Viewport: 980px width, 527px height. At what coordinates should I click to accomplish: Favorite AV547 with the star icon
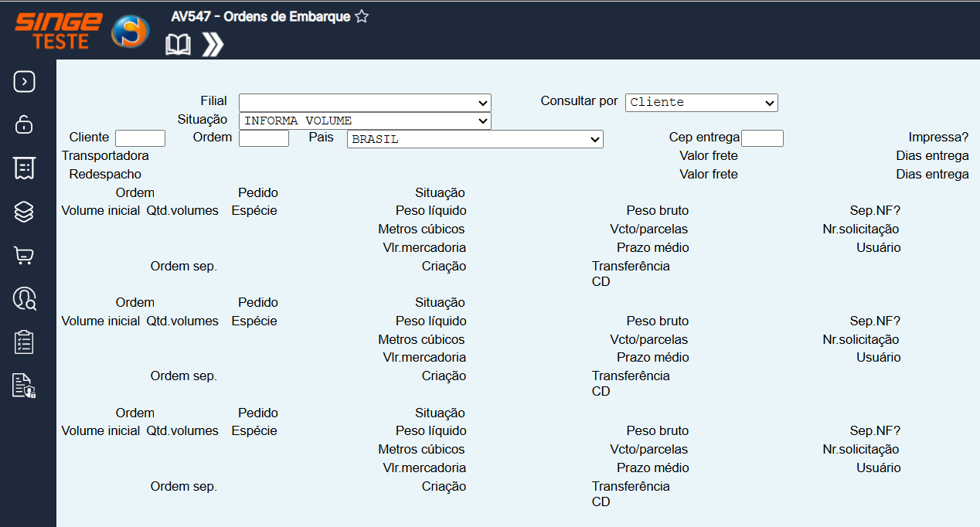point(362,17)
